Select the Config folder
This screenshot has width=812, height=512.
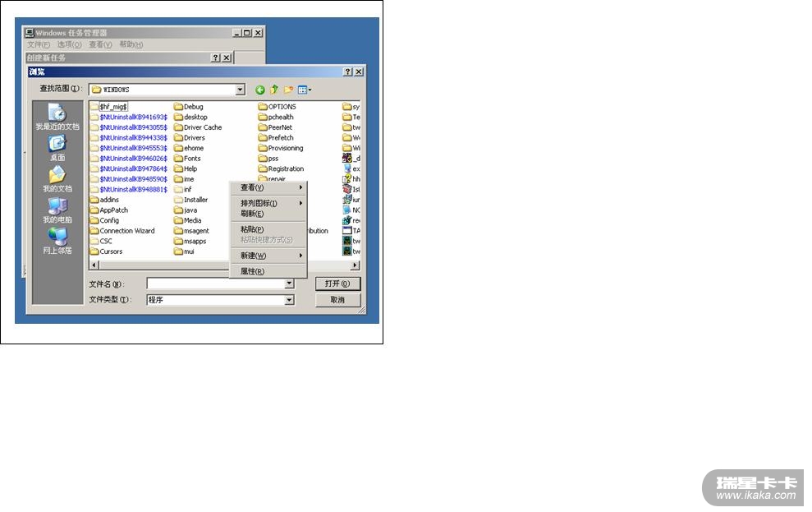click(104, 221)
